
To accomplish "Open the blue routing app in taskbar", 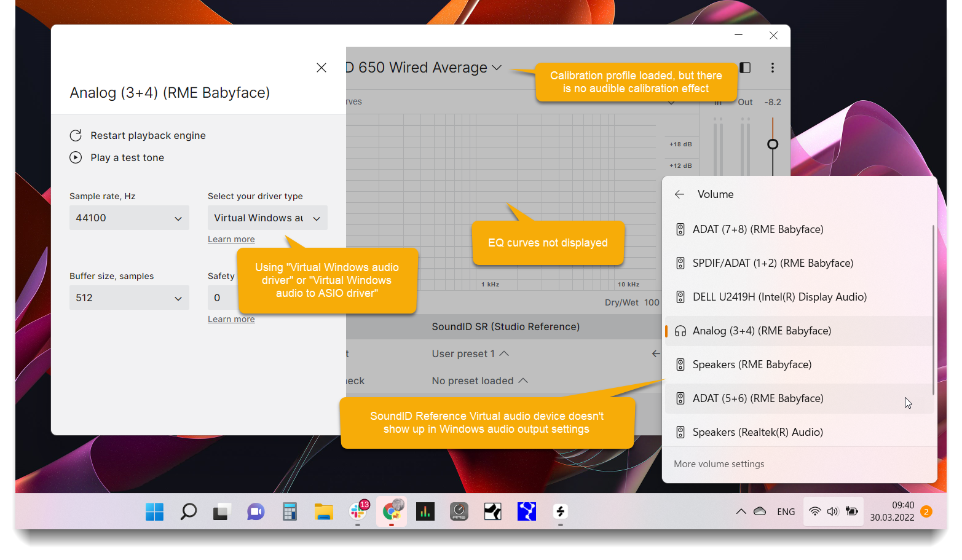I will [x=527, y=511].
